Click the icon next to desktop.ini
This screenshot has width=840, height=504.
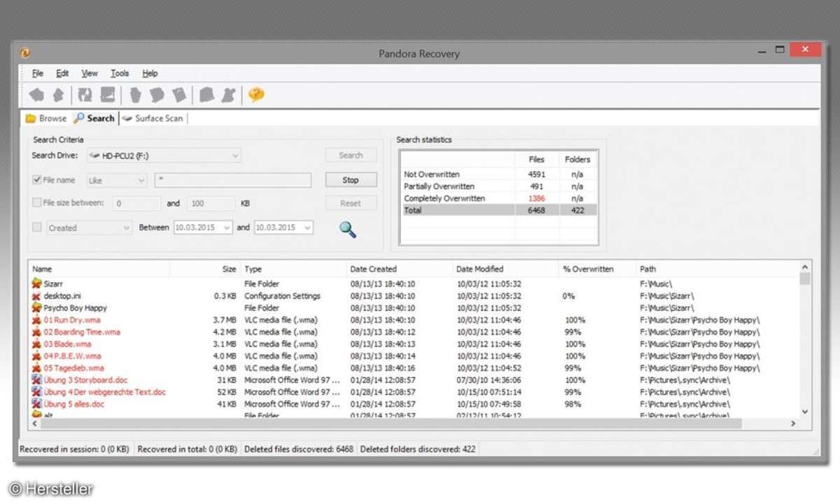click(x=37, y=296)
